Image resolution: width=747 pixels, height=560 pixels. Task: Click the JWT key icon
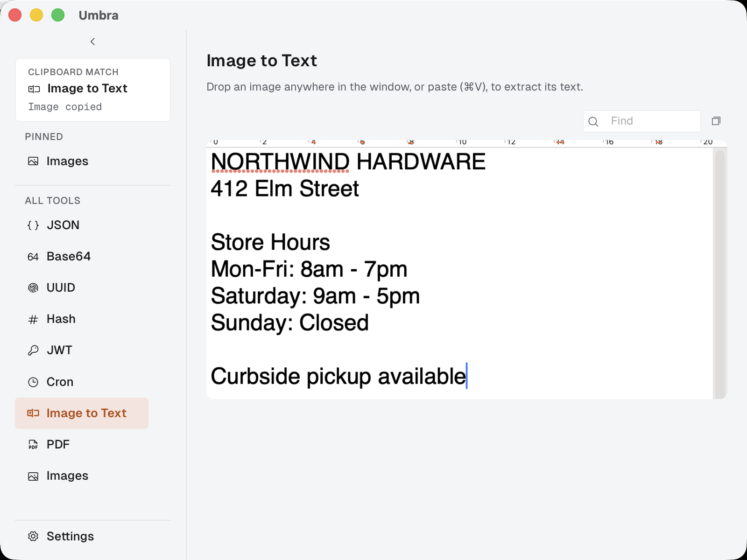(x=33, y=350)
